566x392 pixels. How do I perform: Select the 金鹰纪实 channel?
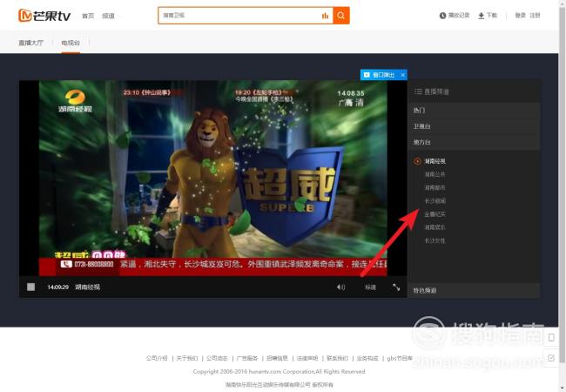coord(435,214)
